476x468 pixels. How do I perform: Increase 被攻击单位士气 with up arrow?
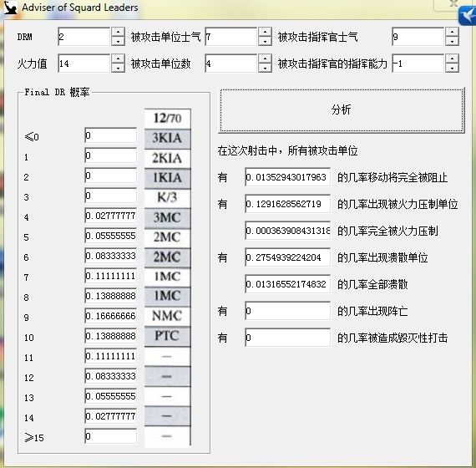(265, 32)
